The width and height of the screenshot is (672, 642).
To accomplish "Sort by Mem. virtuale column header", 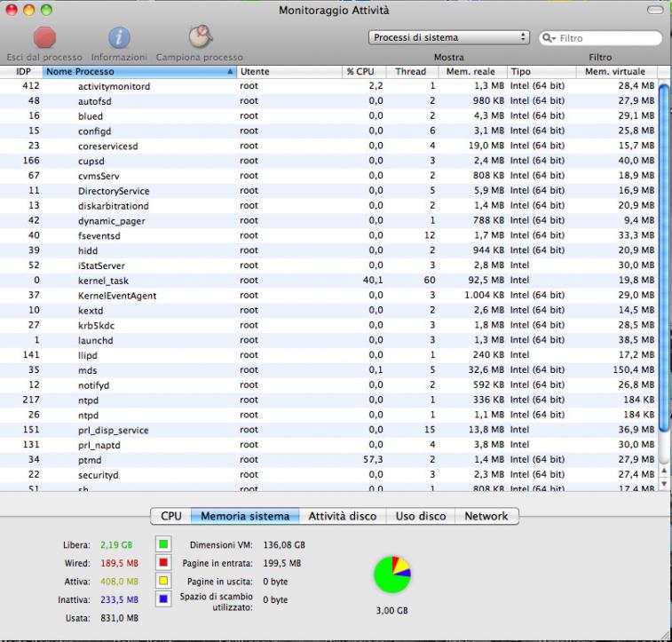I will pos(616,72).
